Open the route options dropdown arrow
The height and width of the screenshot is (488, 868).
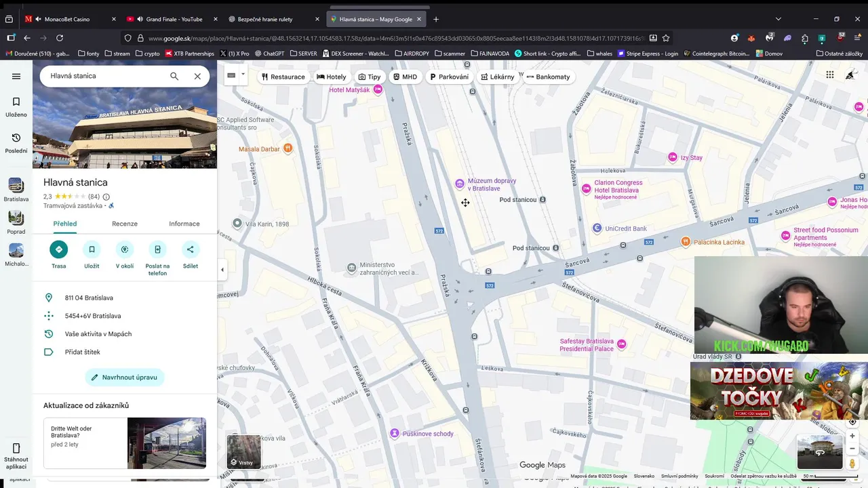point(243,75)
